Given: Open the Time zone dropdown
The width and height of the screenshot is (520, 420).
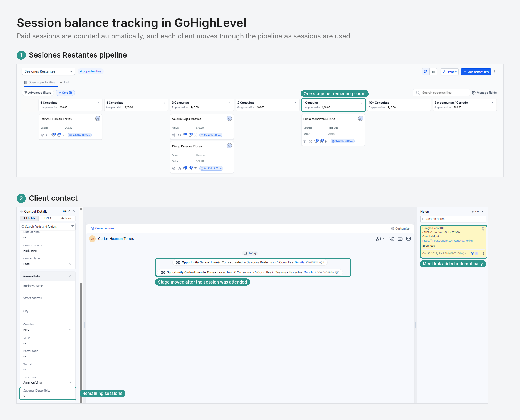Looking at the screenshot, I should (x=48, y=383).
